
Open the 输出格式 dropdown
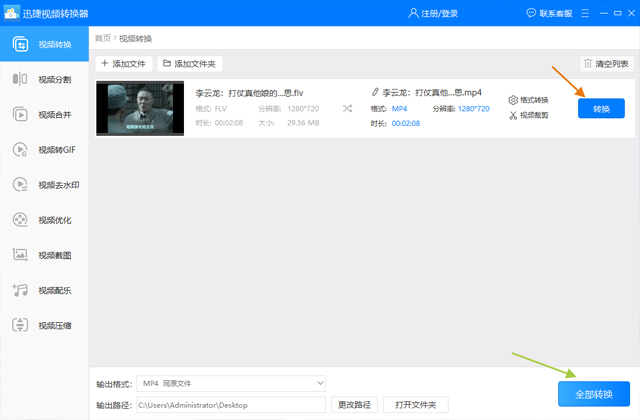pyautogui.click(x=231, y=383)
